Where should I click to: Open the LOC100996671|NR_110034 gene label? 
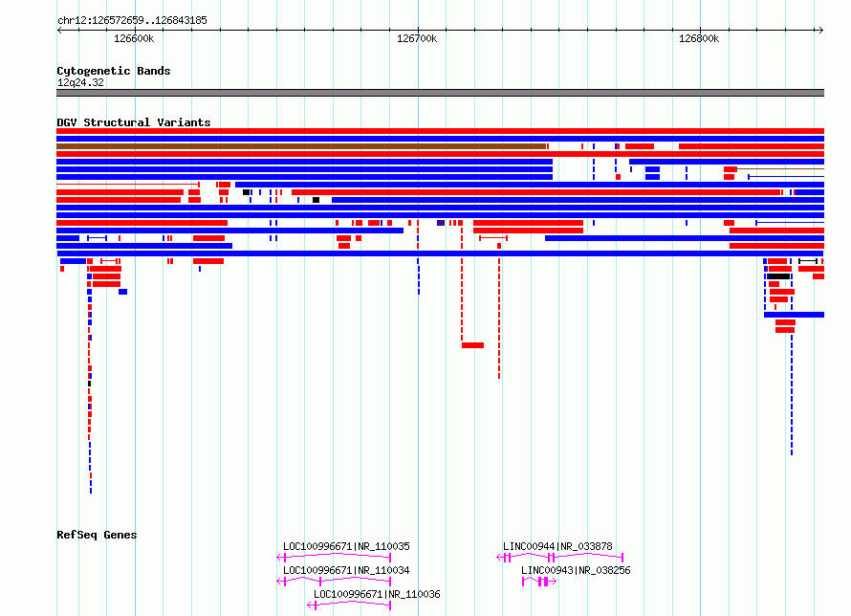(x=346, y=570)
